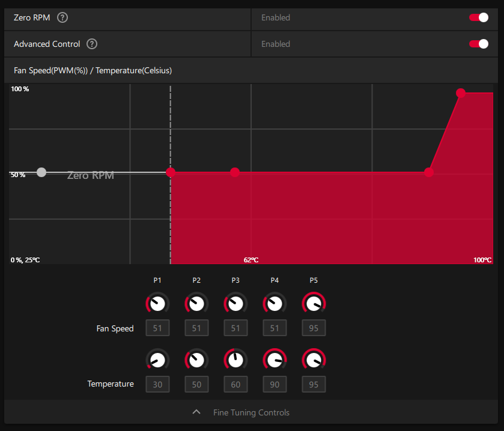Select the P5 Temperature field showing 95
This screenshot has width=504, height=431.
pos(314,384)
